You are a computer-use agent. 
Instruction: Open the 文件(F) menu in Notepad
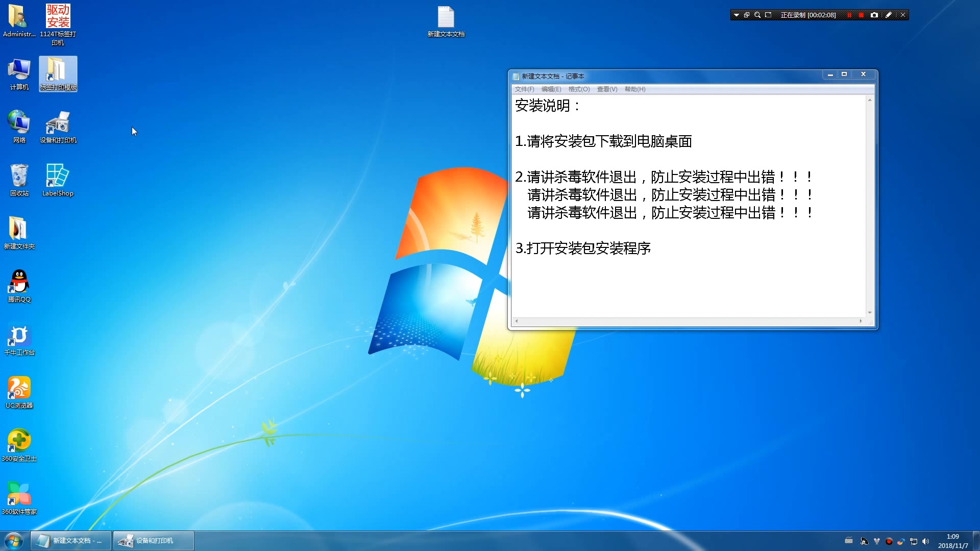[x=524, y=89]
